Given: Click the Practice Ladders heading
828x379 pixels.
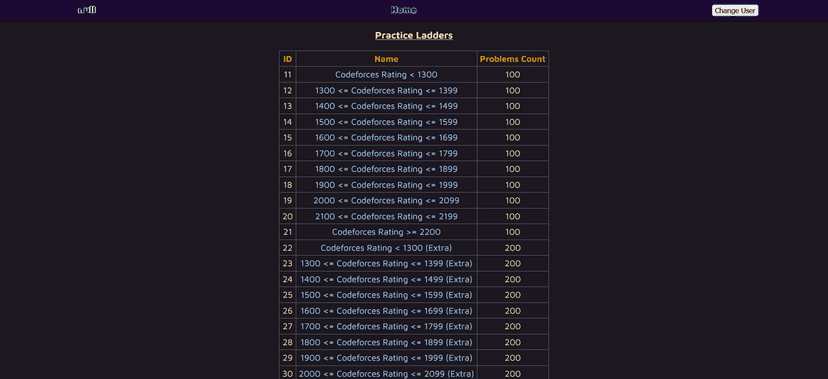Looking at the screenshot, I should pos(413,35).
